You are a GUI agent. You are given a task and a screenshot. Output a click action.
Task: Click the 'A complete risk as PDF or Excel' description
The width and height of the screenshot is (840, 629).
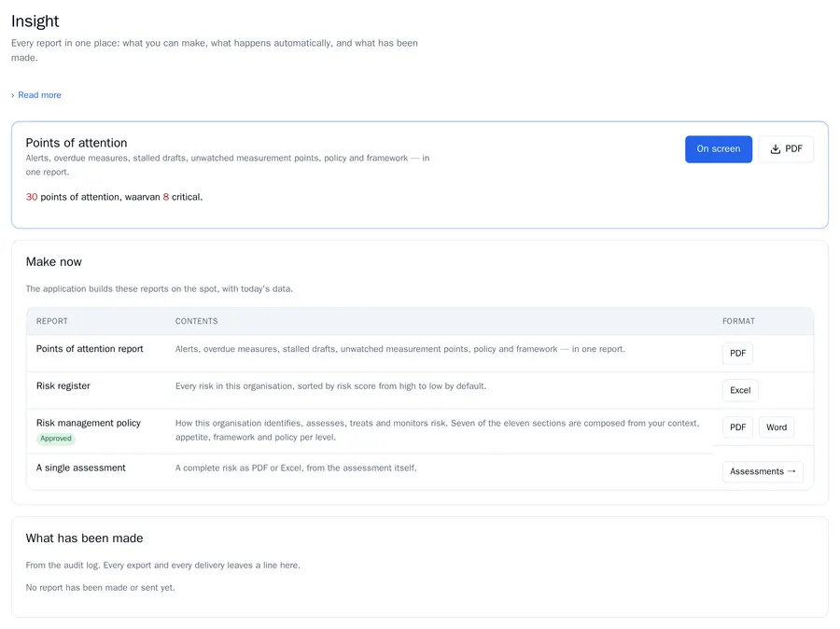(x=296, y=468)
